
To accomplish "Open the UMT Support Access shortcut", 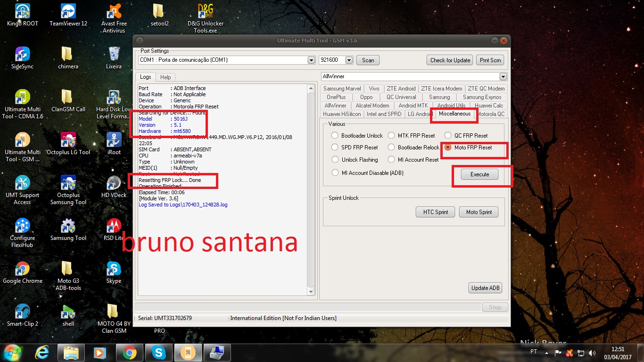I will click(x=23, y=190).
